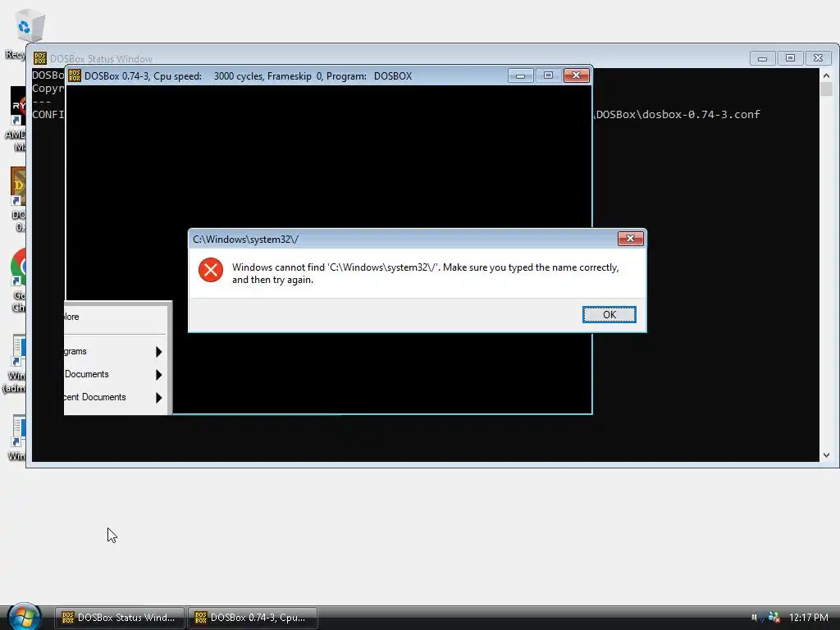Switch to DOSBox 0.74-3 taskbar button
Viewport: 840px width, 630px height.
tap(253, 618)
